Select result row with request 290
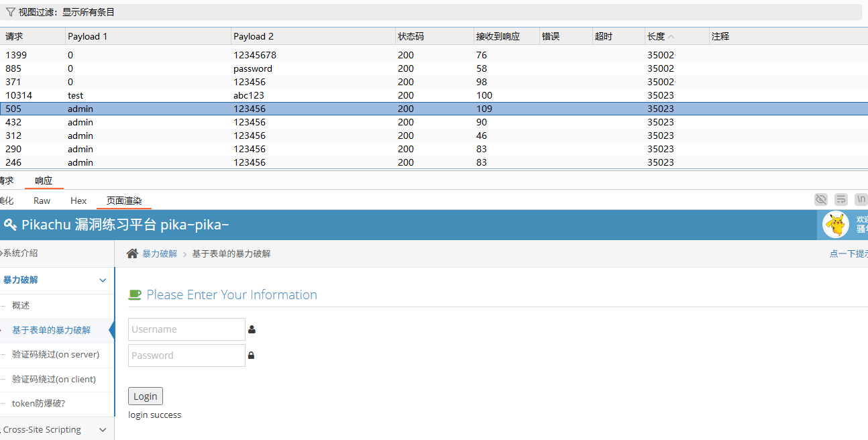This screenshot has height=440, width=868. point(434,149)
